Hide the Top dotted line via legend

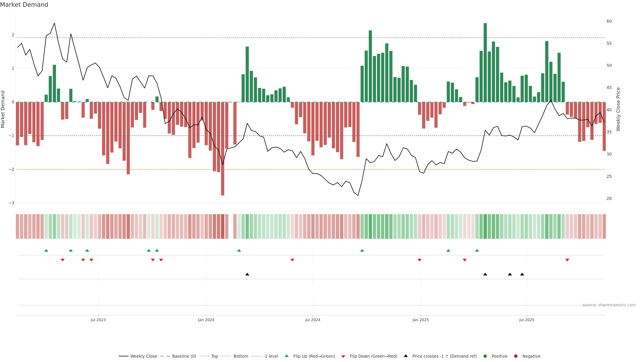(214, 356)
